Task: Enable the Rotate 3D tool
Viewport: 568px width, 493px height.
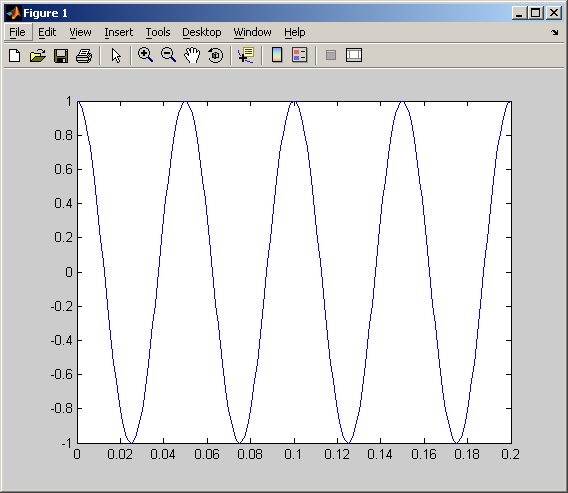Action: click(216, 55)
